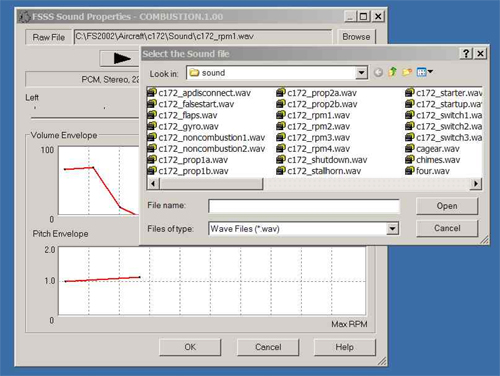The width and height of the screenshot is (500, 376).
Task: Click the Help button
Action: 344,347
